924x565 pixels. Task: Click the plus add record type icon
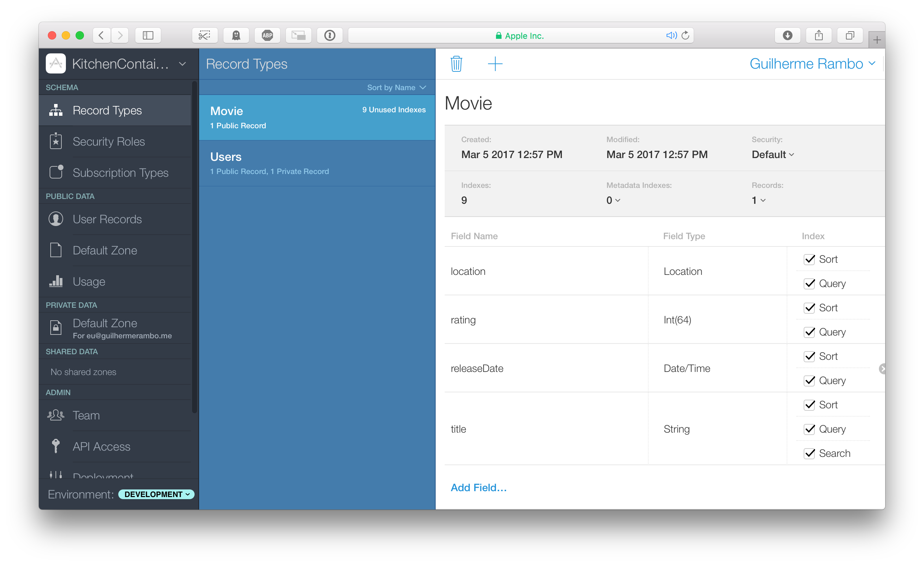(495, 64)
